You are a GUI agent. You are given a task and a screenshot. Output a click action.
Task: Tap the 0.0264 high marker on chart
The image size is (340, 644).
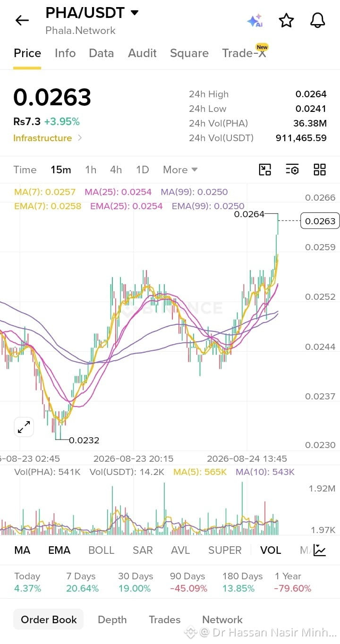click(x=249, y=214)
